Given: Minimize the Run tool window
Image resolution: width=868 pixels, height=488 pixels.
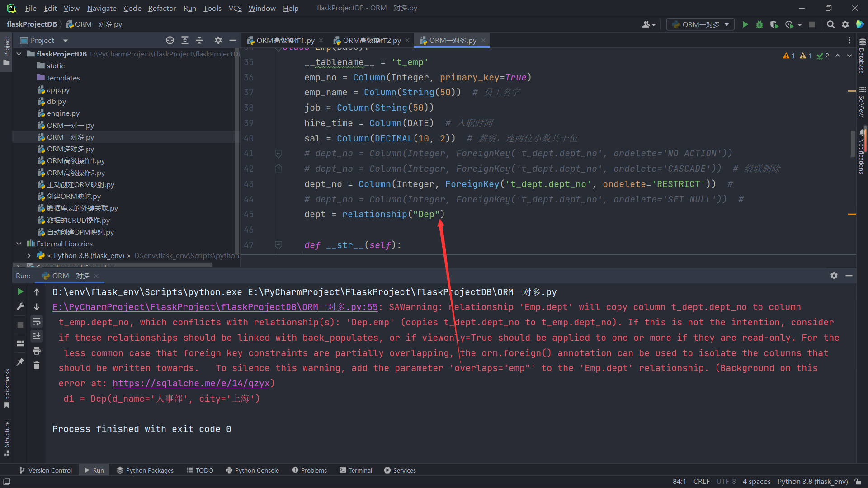Looking at the screenshot, I should [x=849, y=276].
